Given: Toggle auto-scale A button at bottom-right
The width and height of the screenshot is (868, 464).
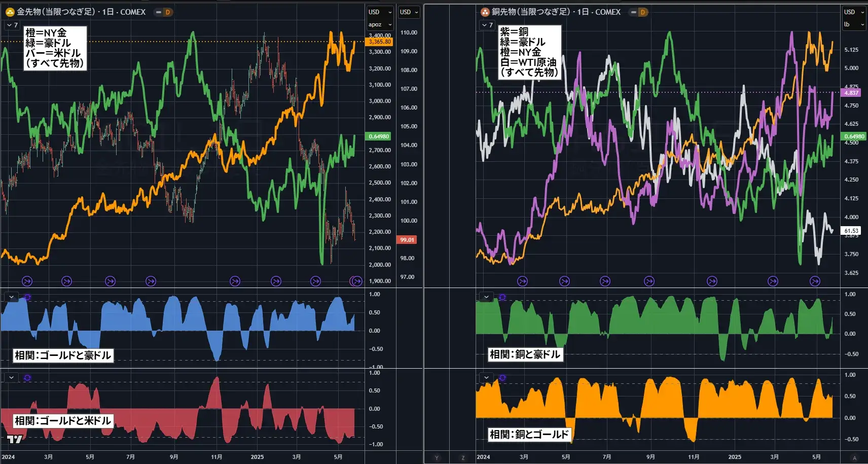Looking at the screenshot, I should (x=854, y=457).
